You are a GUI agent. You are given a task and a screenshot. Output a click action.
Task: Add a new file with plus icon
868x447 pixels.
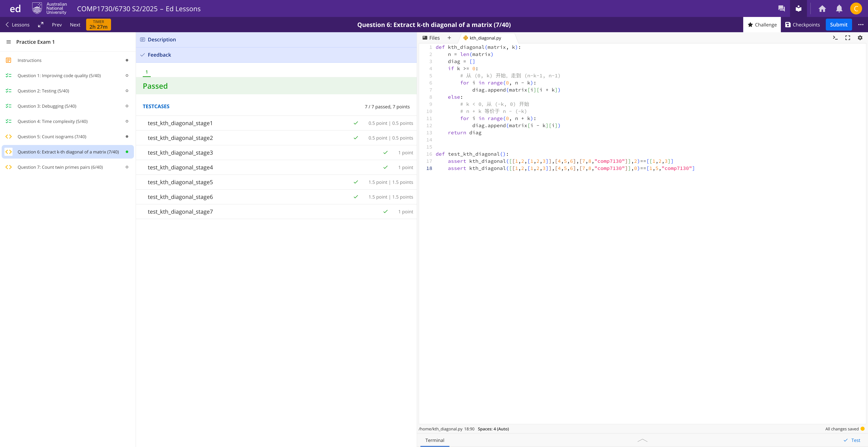click(449, 38)
